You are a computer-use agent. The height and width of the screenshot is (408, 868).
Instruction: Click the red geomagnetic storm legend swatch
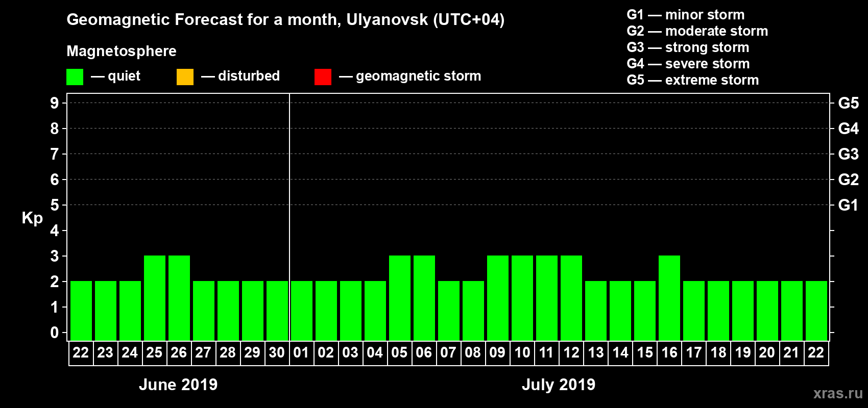323,77
